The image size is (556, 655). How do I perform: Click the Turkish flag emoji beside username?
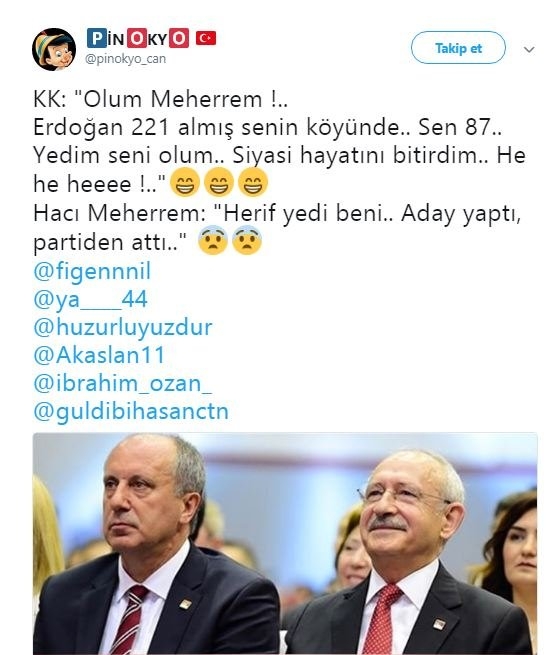pos(206,38)
